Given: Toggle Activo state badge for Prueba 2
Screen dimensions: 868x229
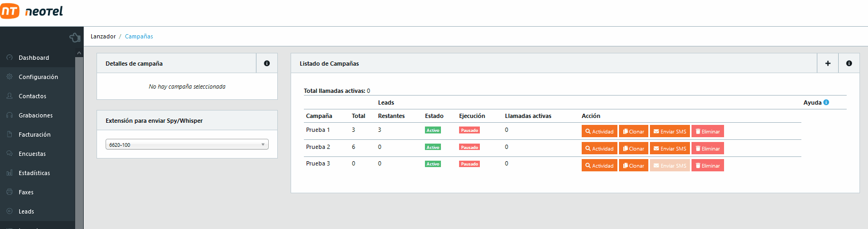Looking at the screenshot, I should [432, 147].
